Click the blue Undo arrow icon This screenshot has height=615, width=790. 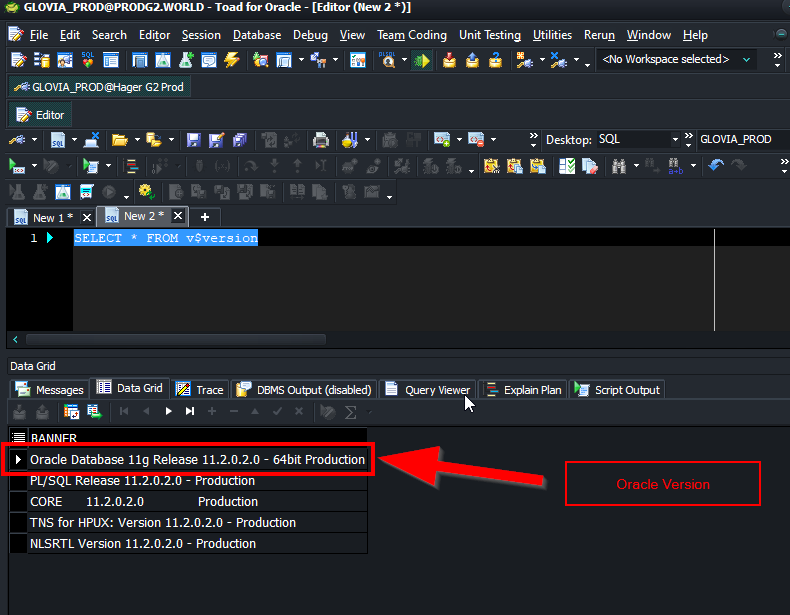coord(715,165)
